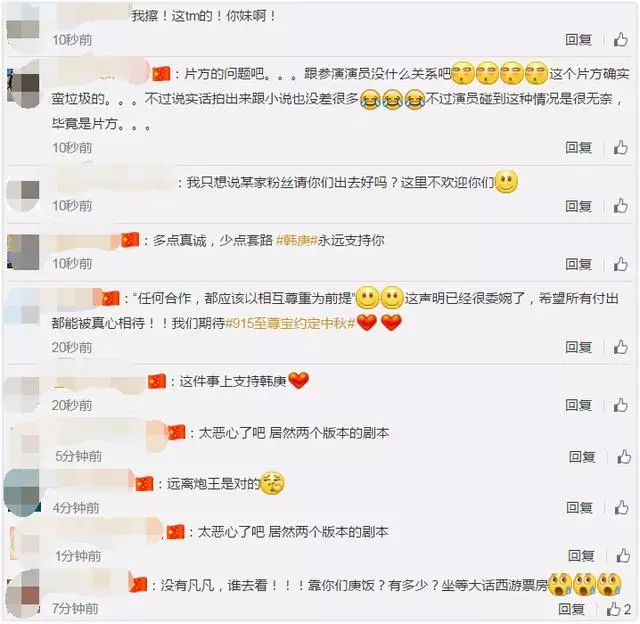Reply to the comment "远离炮王是对的"
Viewport: 640px width, 624px height.
point(579,508)
